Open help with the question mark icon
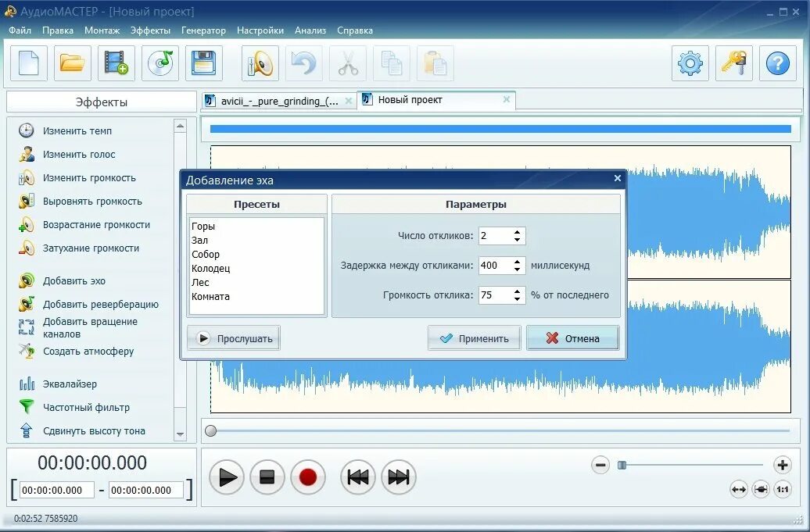 778,63
